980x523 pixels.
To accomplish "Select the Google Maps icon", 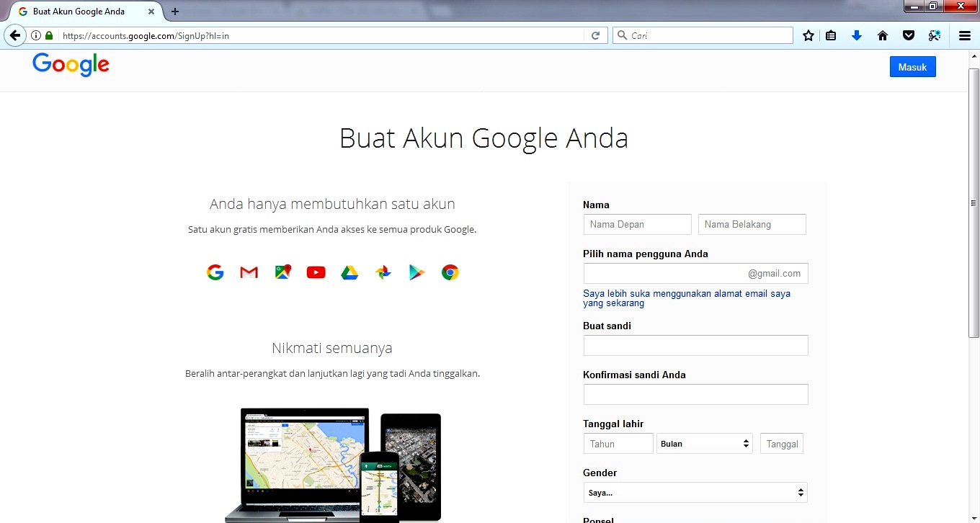I will [x=282, y=272].
